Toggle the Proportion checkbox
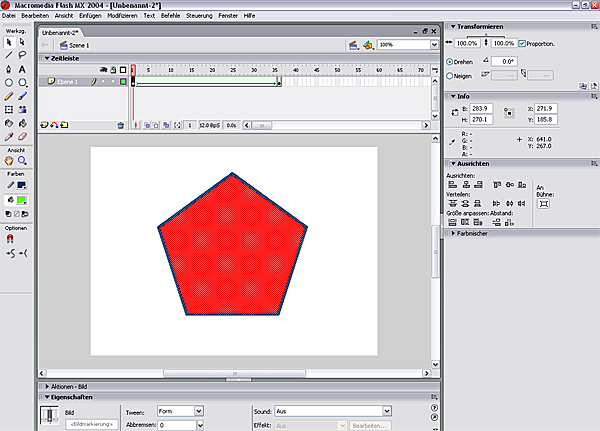 (522, 44)
